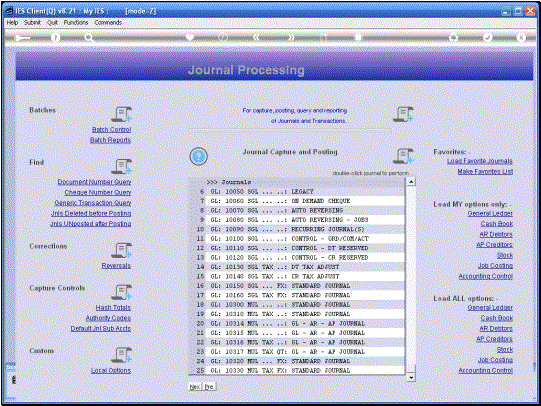Click the key icon in toolbar
Viewport: 541px width, 406px height.
pyautogui.click(x=22, y=38)
